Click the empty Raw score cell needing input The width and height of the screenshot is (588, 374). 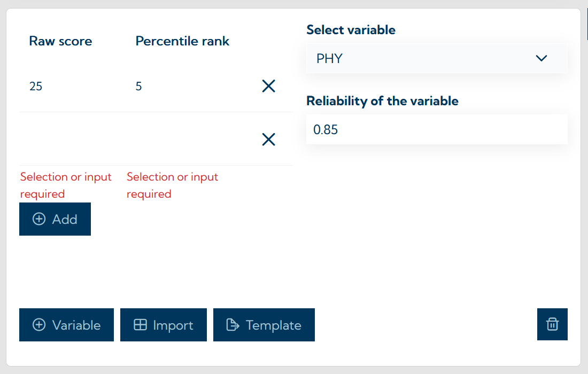64,139
